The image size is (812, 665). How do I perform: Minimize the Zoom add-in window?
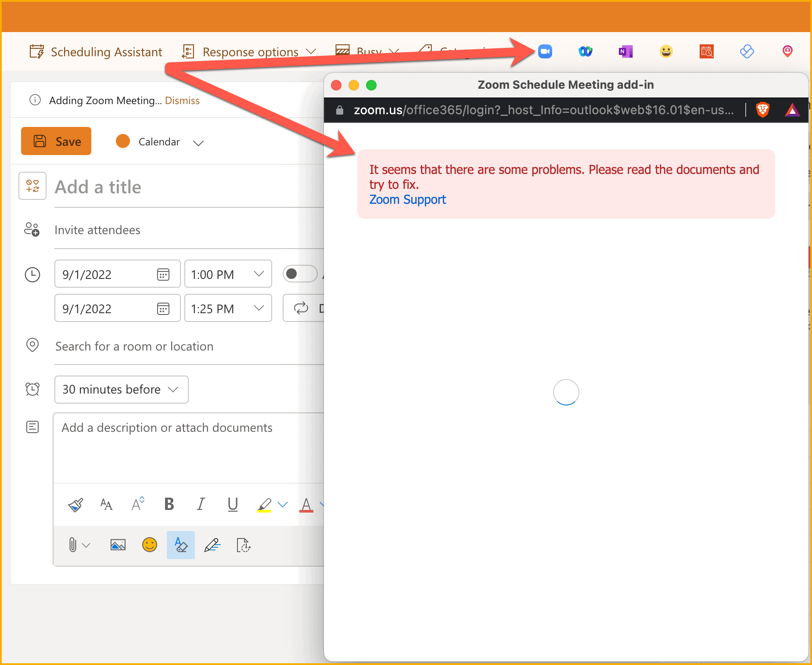pyautogui.click(x=354, y=85)
